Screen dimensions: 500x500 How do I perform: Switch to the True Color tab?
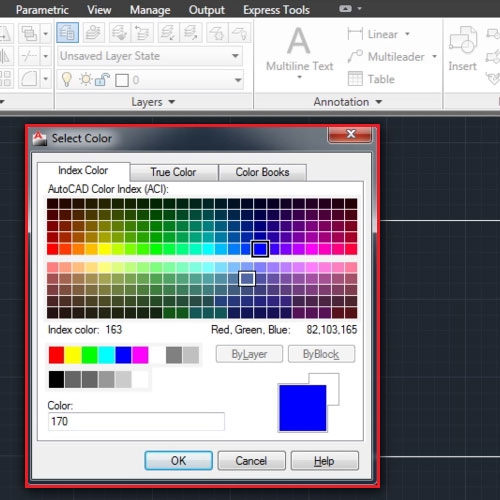click(174, 172)
